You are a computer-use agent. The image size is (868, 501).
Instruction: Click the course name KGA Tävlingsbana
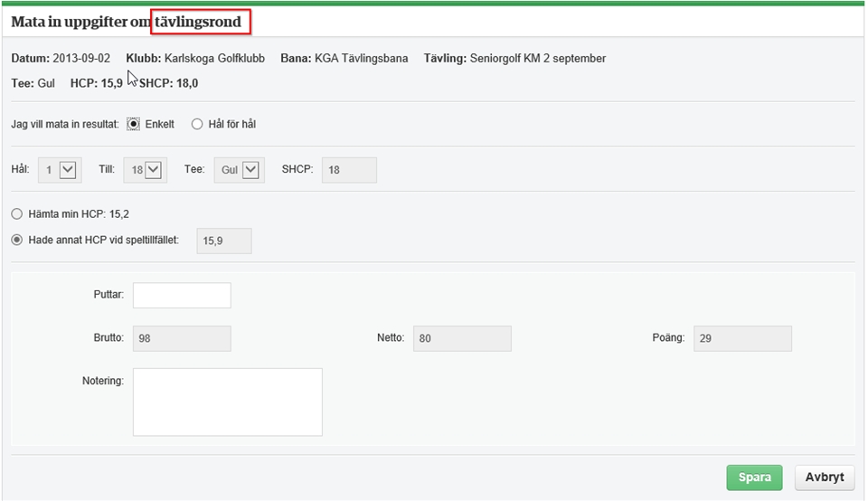coord(362,58)
